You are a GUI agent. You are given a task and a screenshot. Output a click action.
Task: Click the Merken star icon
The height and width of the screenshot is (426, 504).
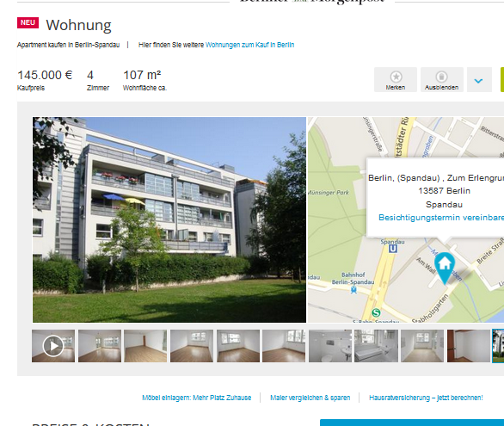[396, 77]
